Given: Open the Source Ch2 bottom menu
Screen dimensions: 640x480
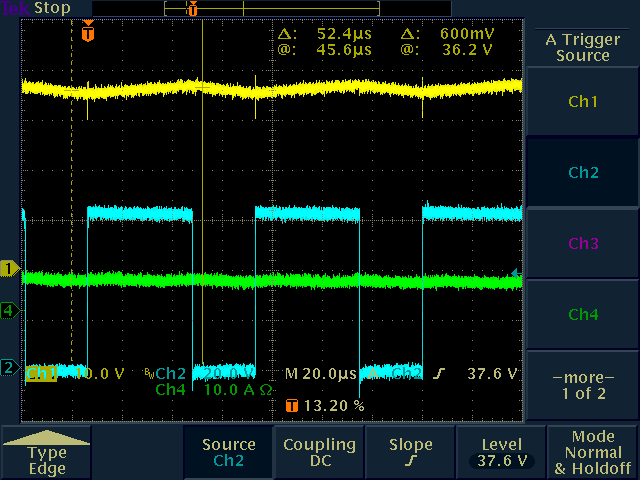Looking at the screenshot, I should tap(228, 452).
